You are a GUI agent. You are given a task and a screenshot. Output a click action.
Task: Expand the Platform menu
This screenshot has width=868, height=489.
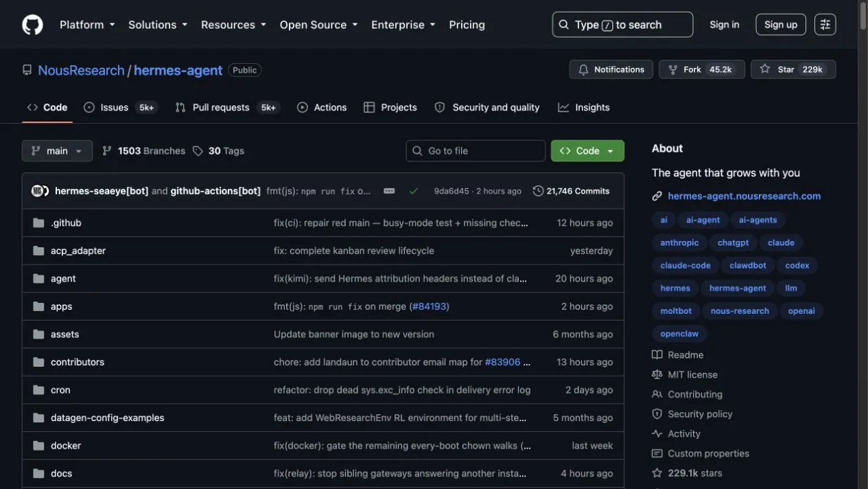pyautogui.click(x=87, y=25)
